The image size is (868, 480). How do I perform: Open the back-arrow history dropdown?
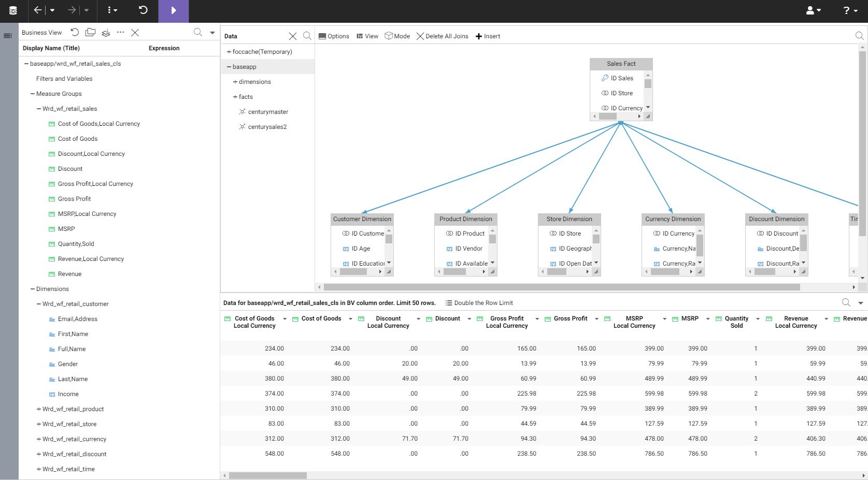[x=51, y=10]
